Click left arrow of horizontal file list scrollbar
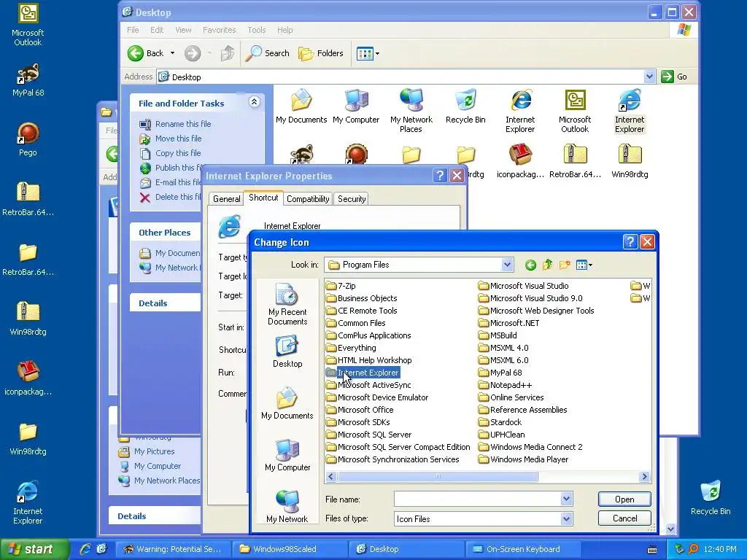The height and width of the screenshot is (560, 747). (x=331, y=476)
